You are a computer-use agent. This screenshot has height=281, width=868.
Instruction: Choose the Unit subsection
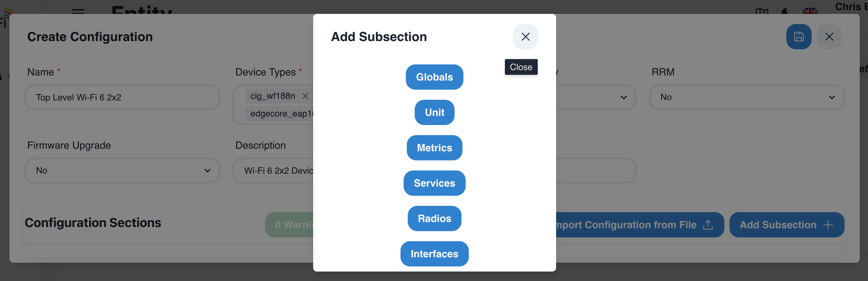point(434,112)
